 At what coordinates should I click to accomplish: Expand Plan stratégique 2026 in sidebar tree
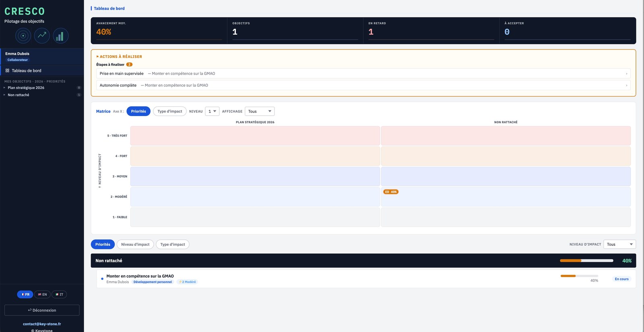(x=4, y=87)
